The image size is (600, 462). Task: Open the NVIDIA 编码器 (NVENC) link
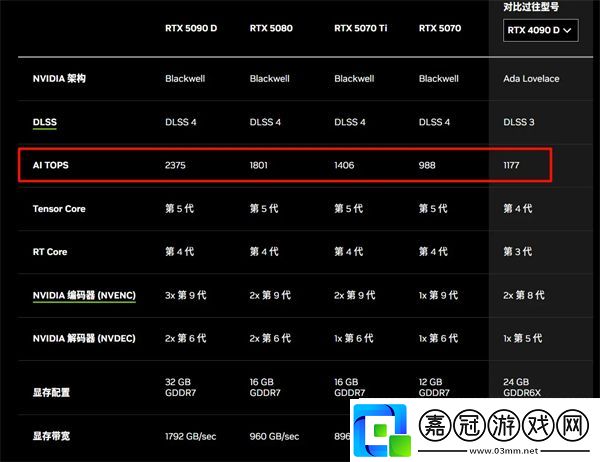[x=84, y=295]
